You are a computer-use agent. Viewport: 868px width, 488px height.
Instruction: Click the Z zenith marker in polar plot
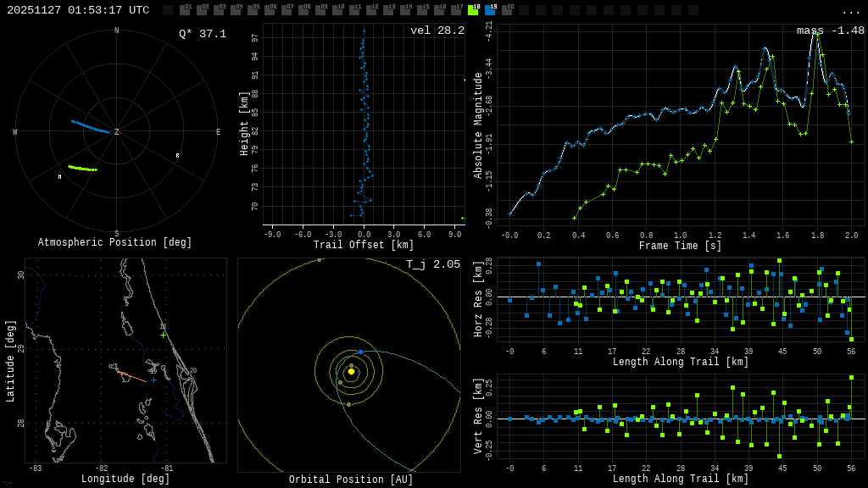coord(116,132)
